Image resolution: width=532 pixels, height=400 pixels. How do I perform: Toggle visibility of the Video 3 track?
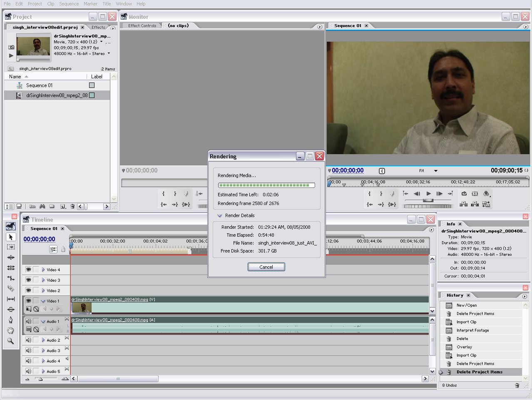pos(28,280)
